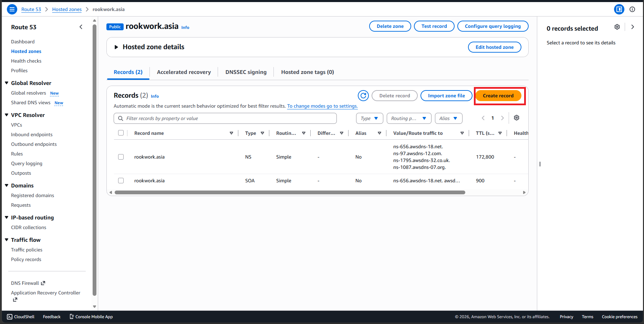644x324 pixels.
Task: Open Traffic policies in sidebar
Action: (x=27, y=250)
